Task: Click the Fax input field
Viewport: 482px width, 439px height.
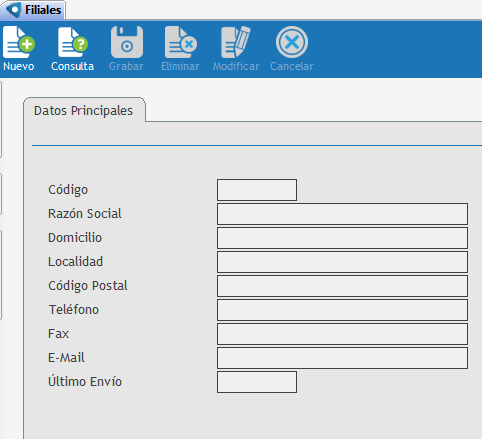Action: (x=342, y=334)
